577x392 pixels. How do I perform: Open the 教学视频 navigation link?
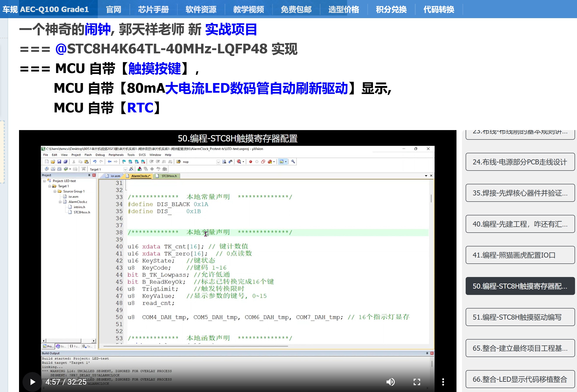248,9
